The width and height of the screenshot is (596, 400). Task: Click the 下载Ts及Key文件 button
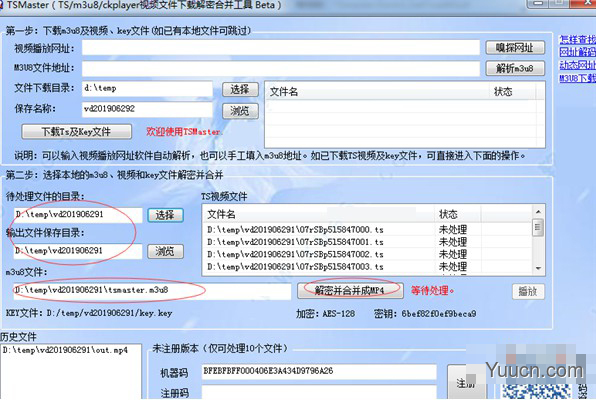point(76,132)
